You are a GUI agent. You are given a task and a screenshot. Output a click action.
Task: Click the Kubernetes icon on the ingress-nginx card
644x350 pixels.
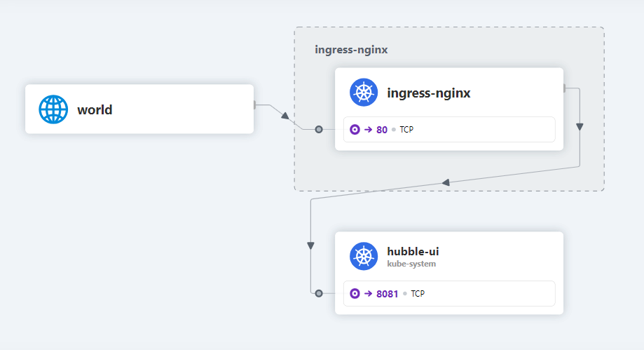pos(364,93)
